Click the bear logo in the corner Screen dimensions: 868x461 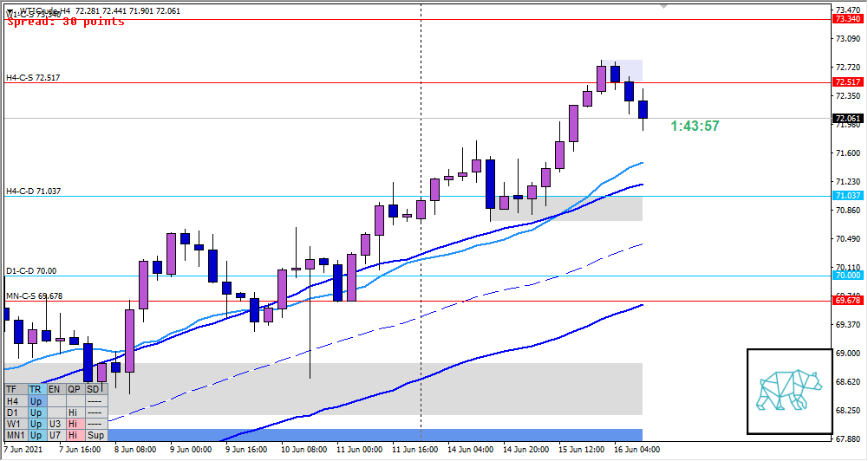(x=787, y=390)
